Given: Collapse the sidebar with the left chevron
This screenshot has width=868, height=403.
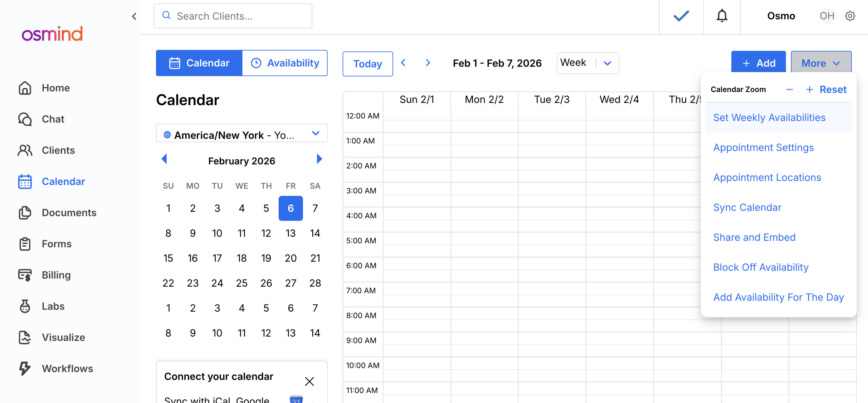Looking at the screenshot, I should pyautogui.click(x=134, y=16).
